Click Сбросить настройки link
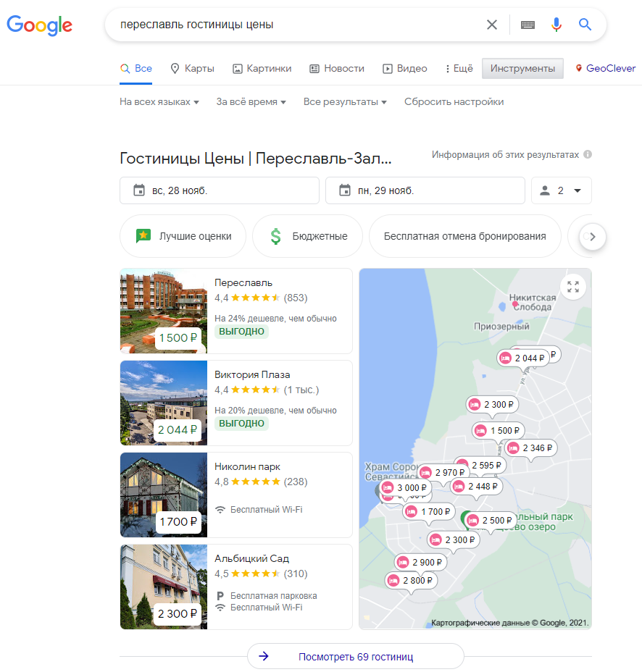The image size is (642, 672). point(454,102)
